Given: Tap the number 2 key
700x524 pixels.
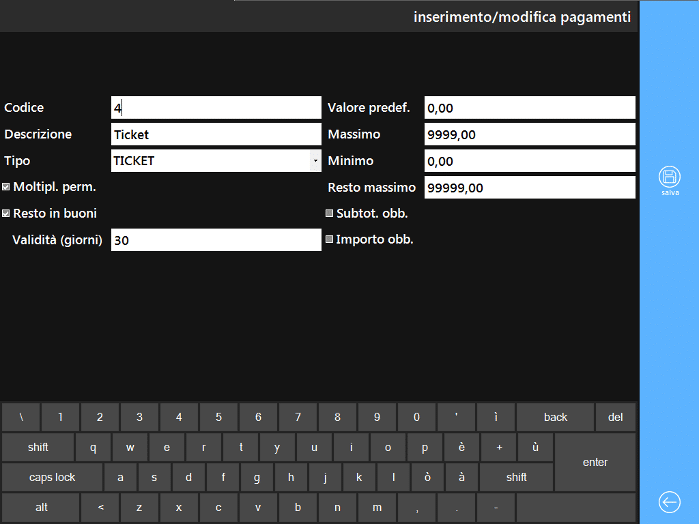Looking at the screenshot, I should 100,417.
